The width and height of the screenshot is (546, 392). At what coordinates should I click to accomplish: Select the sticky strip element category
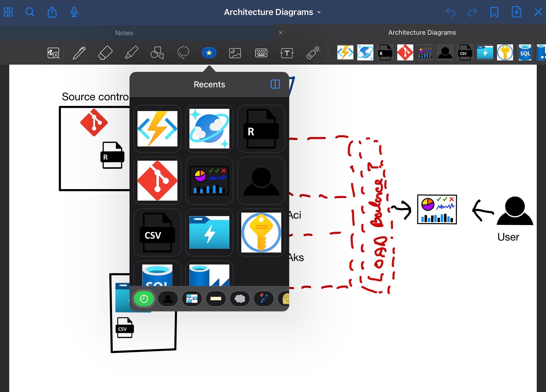216,299
